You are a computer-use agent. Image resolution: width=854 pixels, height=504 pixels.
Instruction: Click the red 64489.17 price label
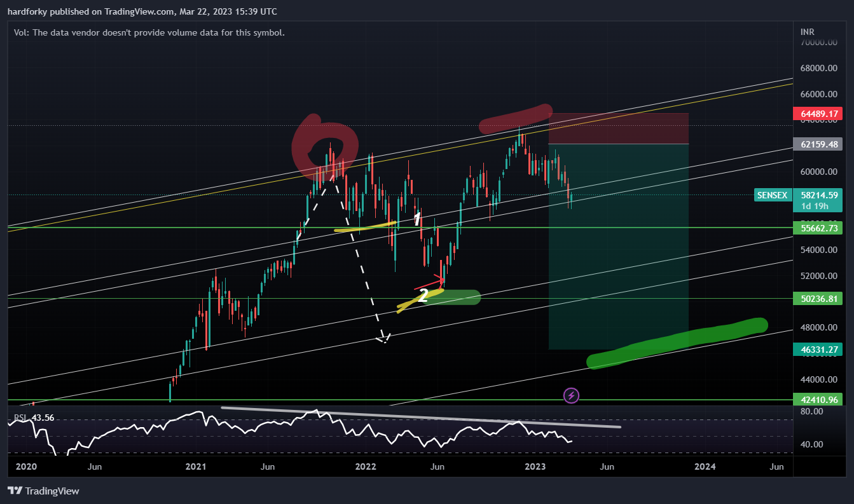818,114
